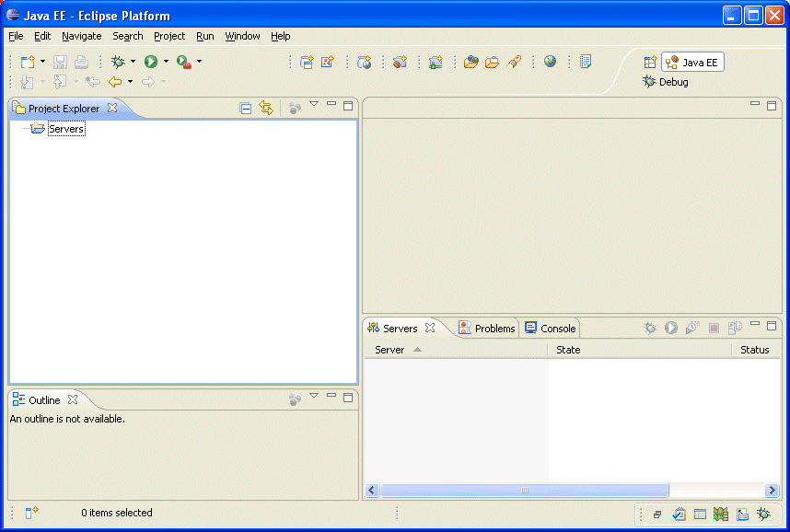
Task: Maximize the editor area
Action: [x=772, y=106]
